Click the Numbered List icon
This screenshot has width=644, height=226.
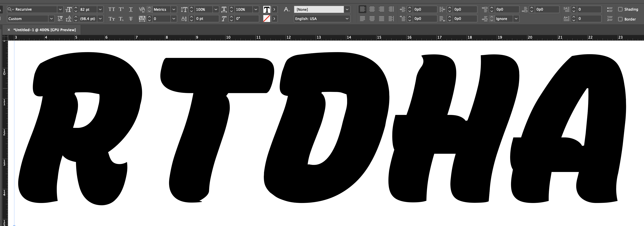pyautogui.click(x=610, y=19)
